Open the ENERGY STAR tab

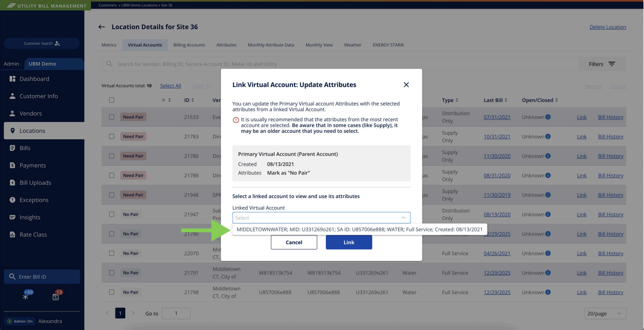tap(388, 45)
